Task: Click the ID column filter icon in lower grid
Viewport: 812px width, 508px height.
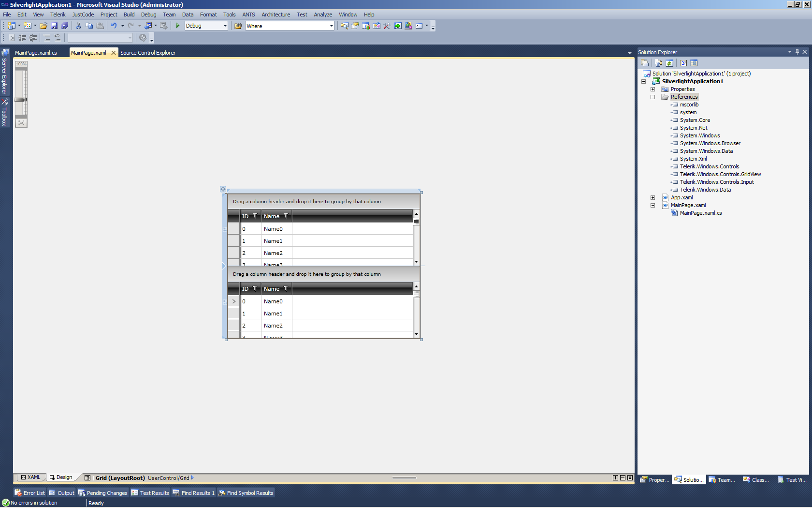Action: click(x=255, y=288)
